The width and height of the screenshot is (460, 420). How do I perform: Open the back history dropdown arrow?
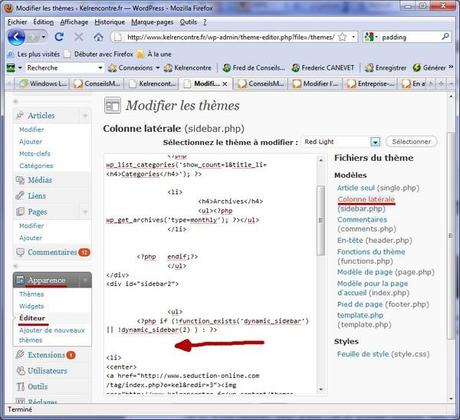(44, 37)
